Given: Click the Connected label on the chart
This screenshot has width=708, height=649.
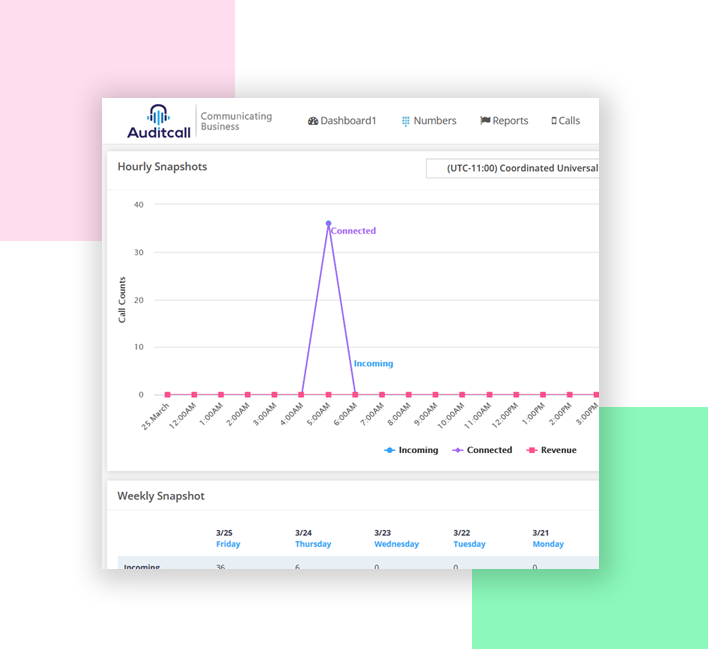Looking at the screenshot, I should tap(353, 231).
